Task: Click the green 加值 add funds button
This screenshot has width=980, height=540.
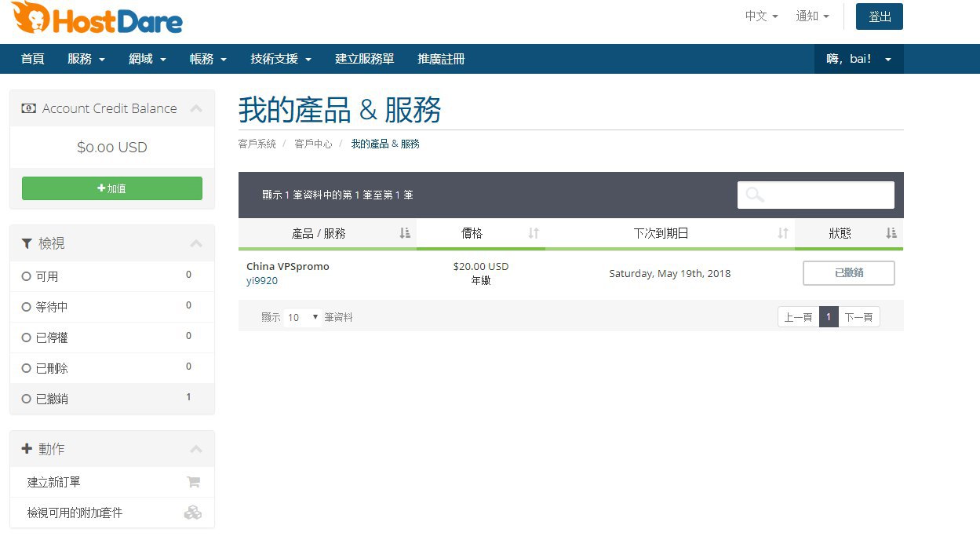Action: (x=112, y=188)
